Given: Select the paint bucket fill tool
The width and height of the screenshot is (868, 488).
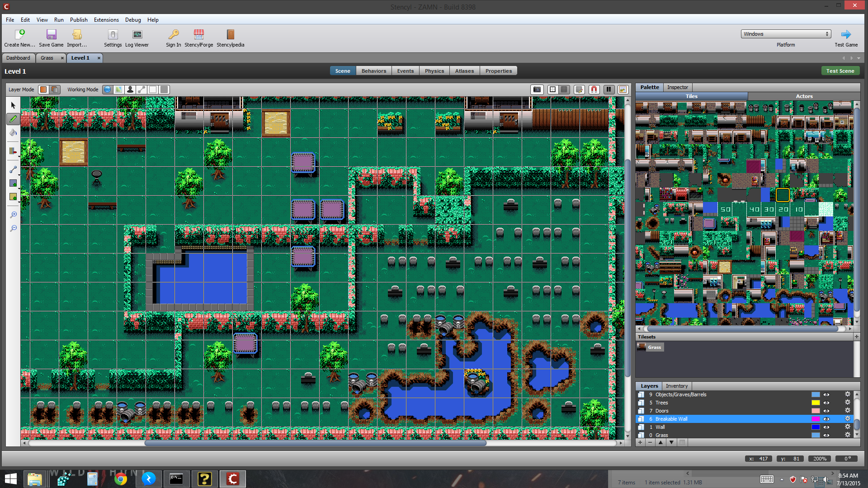Looking at the screenshot, I should (x=13, y=132).
